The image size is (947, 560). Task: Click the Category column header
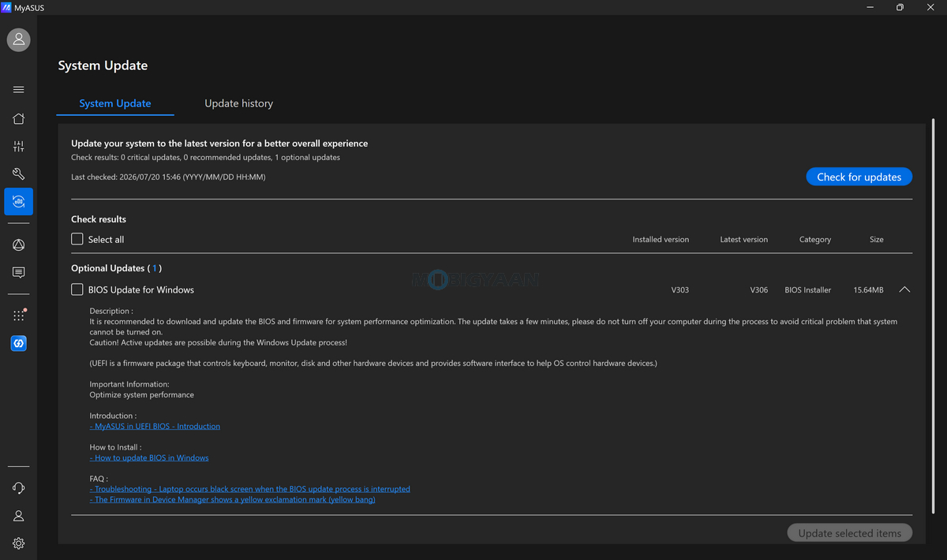(x=815, y=240)
